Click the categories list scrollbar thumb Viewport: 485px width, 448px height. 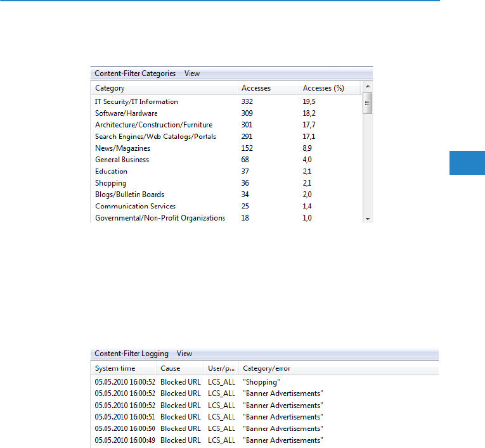click(367, 103)
